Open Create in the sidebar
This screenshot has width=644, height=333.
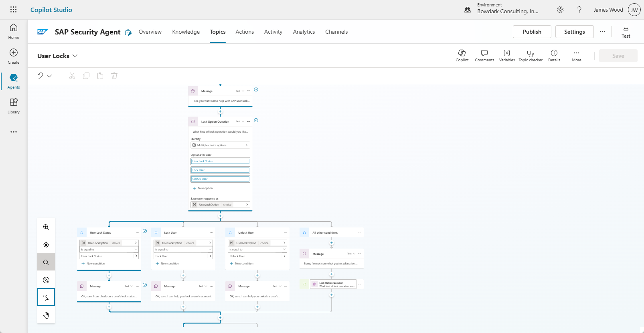(x=14, y=56)
